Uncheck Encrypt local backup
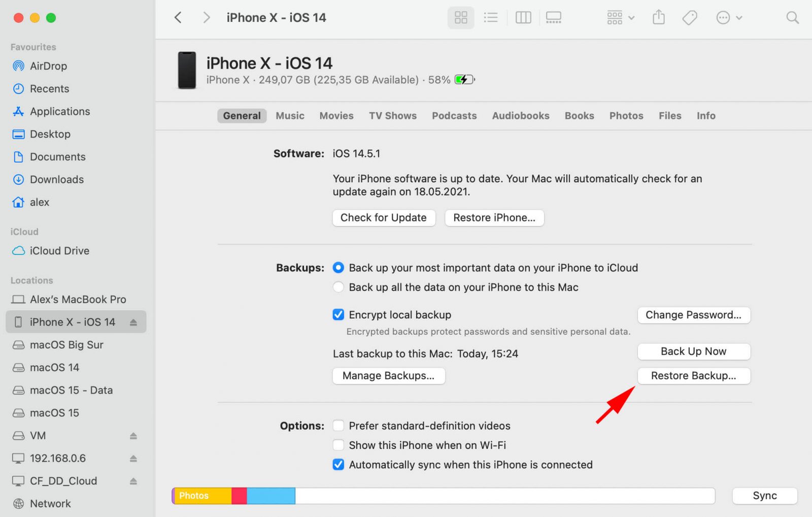 pos(338,314)
